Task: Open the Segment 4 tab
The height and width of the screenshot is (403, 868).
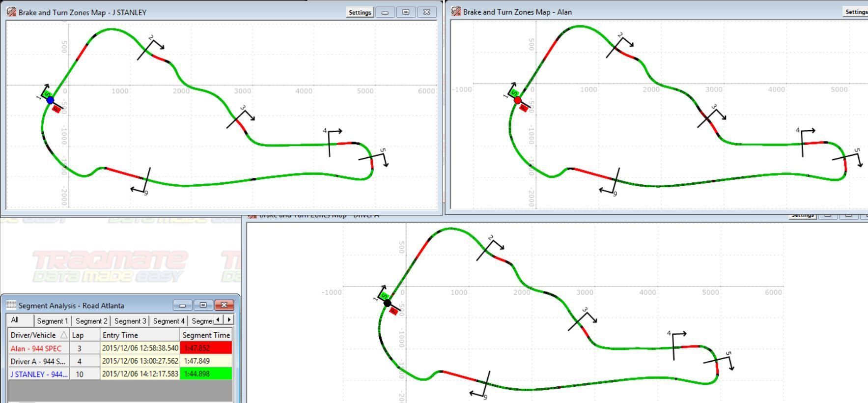Action: pos(168,321)
